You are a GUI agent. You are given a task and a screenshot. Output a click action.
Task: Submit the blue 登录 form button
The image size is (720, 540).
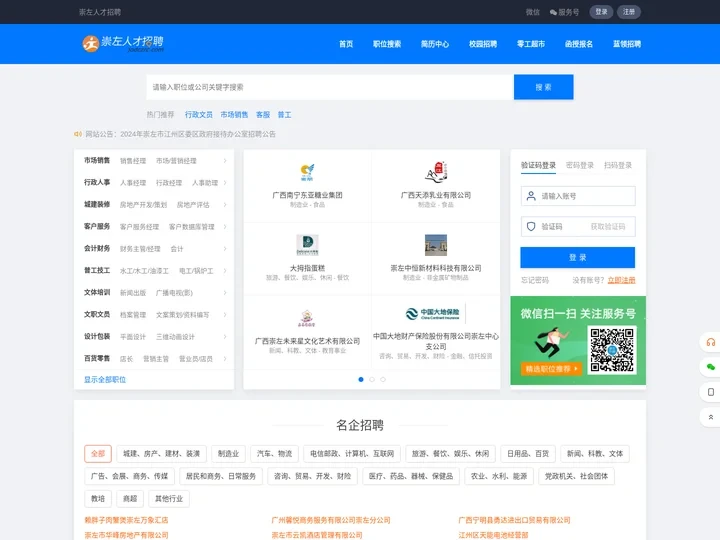pyautogui.click(x=578, y=258)
